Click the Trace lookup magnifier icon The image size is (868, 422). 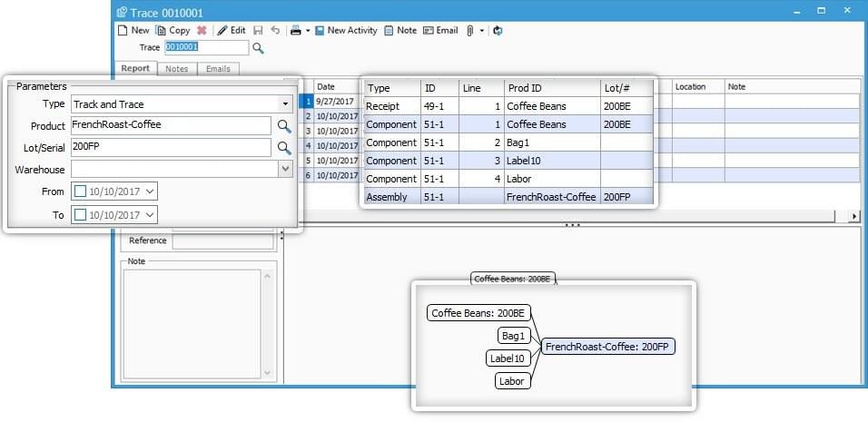[258, 48]
